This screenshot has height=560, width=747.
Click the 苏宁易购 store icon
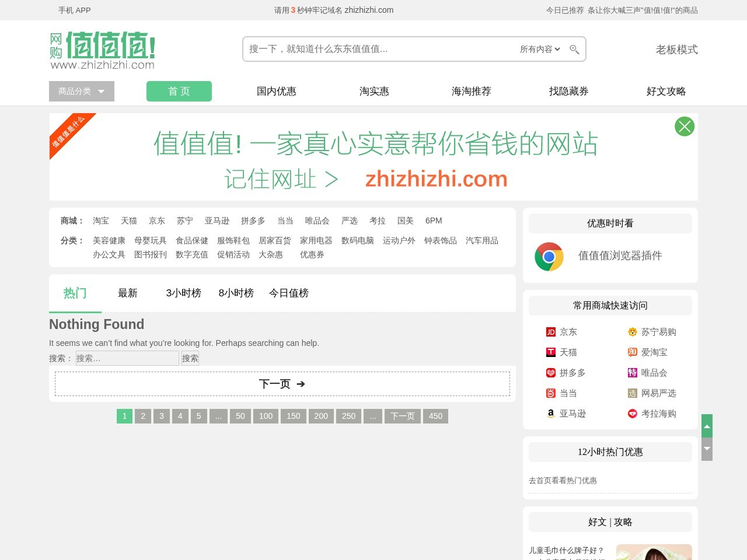point(632,332)
